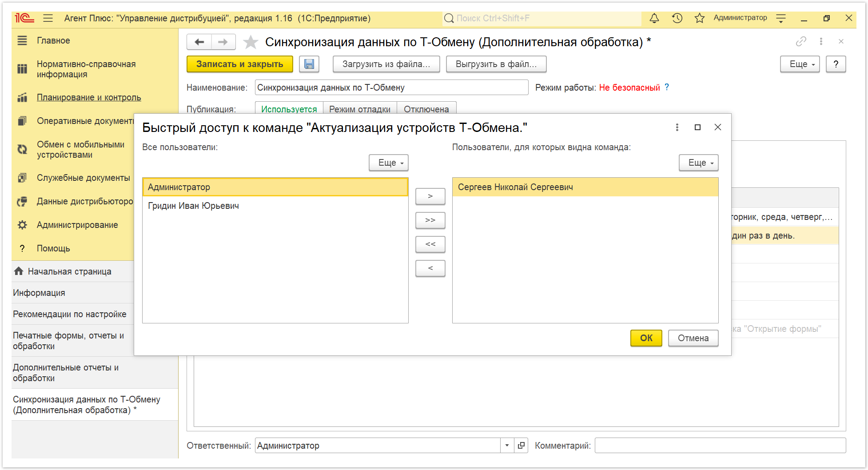Click Записать и закрыть button
This screenshot has width=868, height=470.
pyautogui.click(x=240, y=64)
